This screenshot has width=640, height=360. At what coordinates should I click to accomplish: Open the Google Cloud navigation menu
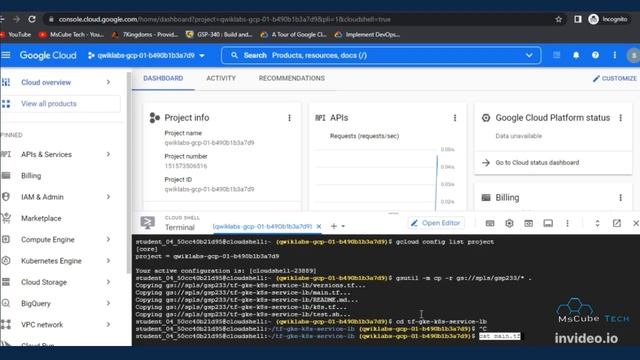click(x=6, y=55)
